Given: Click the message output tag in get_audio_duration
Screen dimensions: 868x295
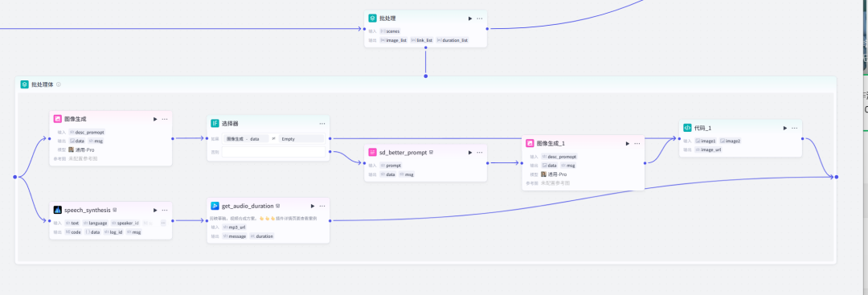Looking at the screenshot, I should tap(235, 236).
